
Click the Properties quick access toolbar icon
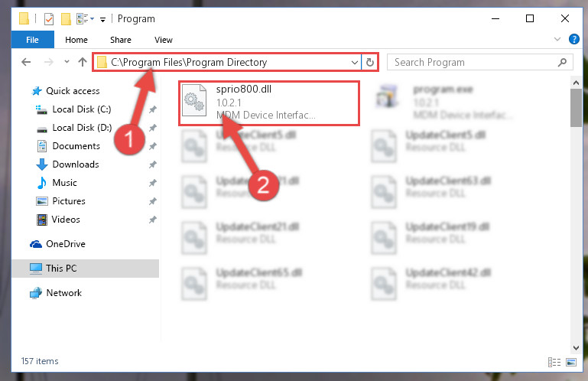(49, 19)
